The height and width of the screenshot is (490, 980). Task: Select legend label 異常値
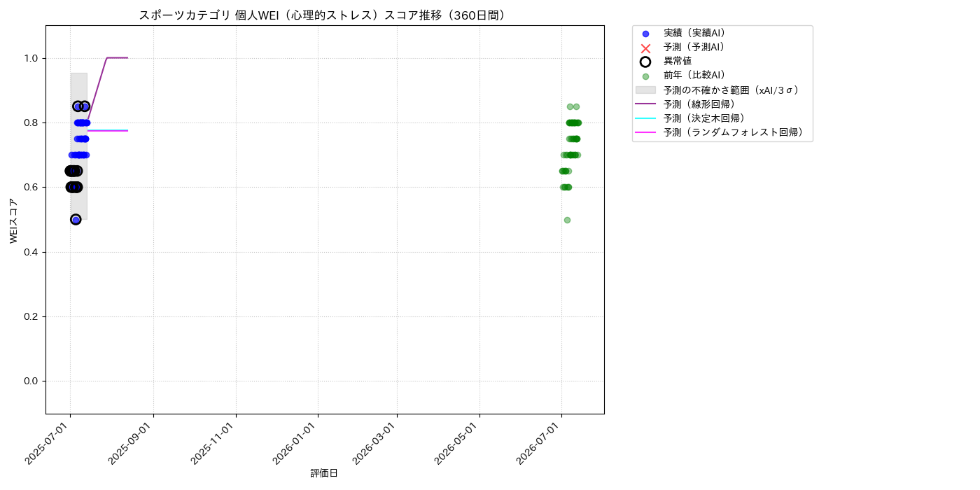pos(678,61)
